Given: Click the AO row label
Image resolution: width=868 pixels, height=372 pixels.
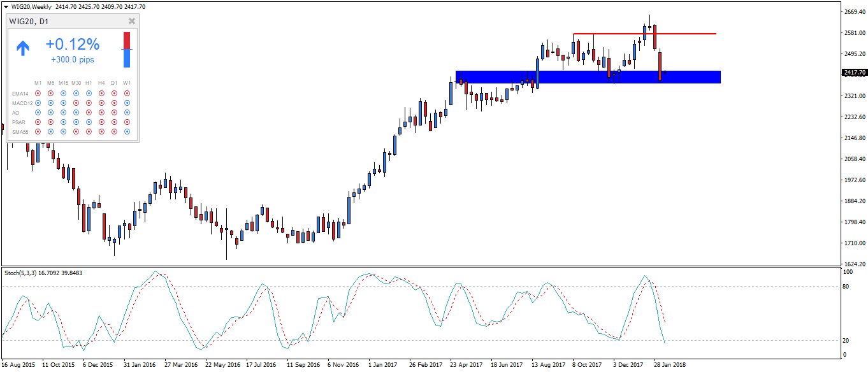Looking at the screenshot, I should [15, 113].
